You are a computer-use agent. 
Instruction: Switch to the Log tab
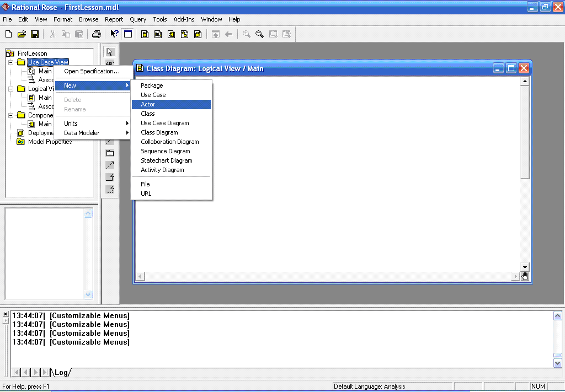click(61, 373)
